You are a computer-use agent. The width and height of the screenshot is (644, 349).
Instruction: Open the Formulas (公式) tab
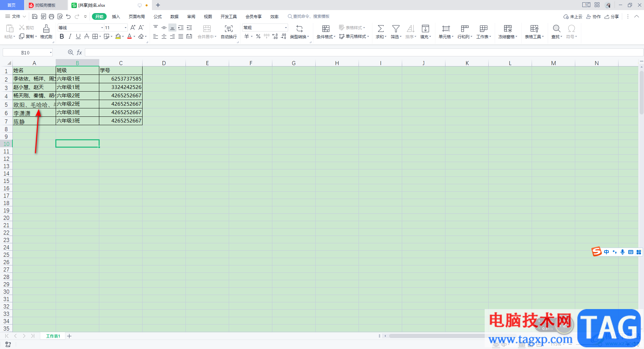click(x=158, y=16)
